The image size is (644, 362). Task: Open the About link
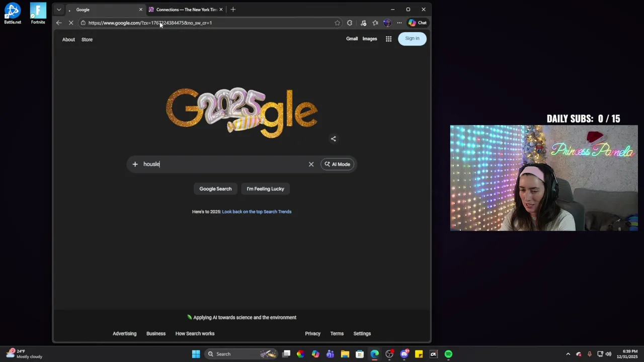pos(68,39)
